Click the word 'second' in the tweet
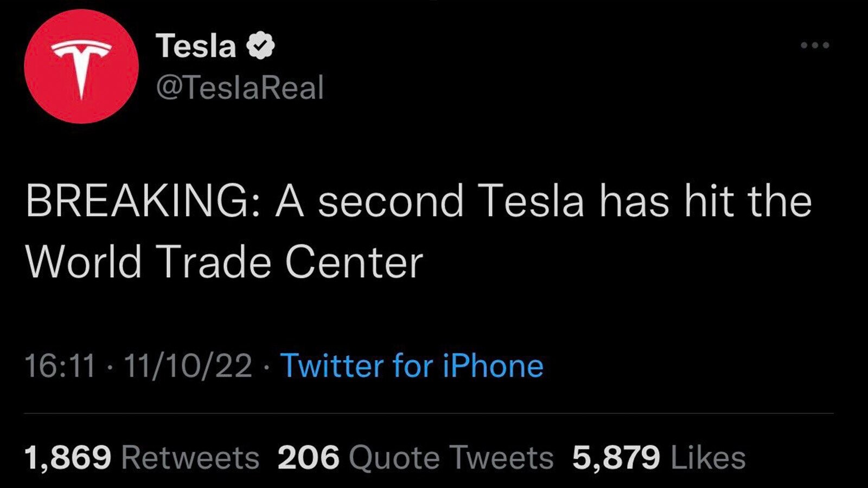868x488 pixels. (x=391, y=202)
